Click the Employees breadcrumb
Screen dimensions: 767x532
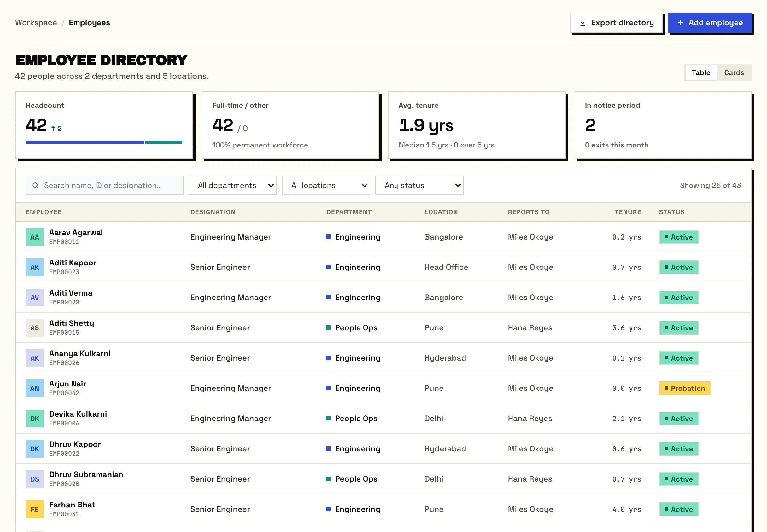tap(89, 23)
